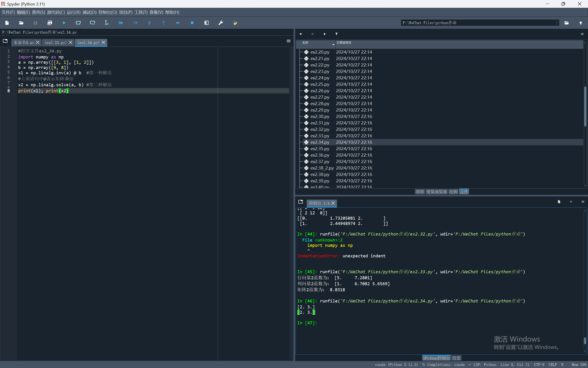The height and width of the screenshot is (368, 588).
Task: Expand working directory path dropdown
Action: 558,23
